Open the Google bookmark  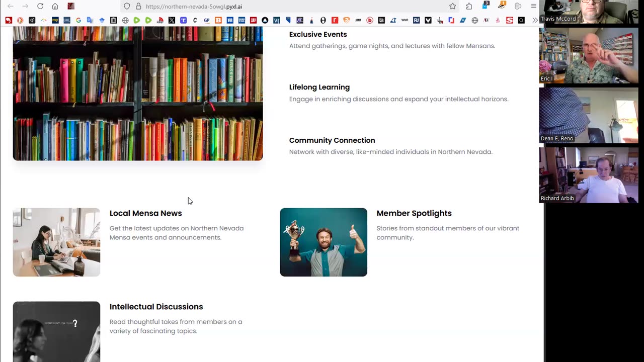click(x=78, y=20)
